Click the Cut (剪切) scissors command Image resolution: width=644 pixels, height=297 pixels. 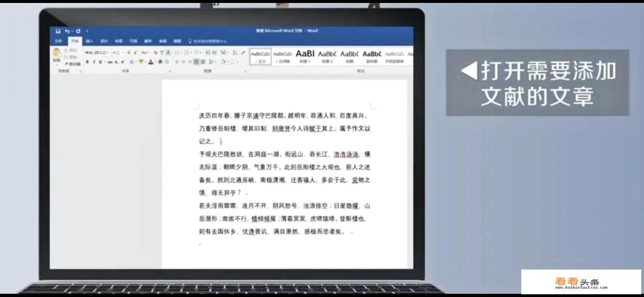[x=70, y=50]
